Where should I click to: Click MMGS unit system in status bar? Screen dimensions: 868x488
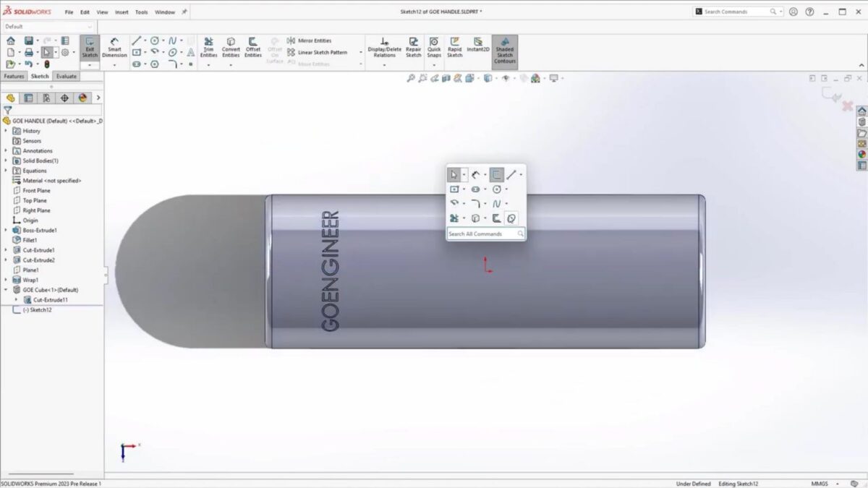(820, 484)
